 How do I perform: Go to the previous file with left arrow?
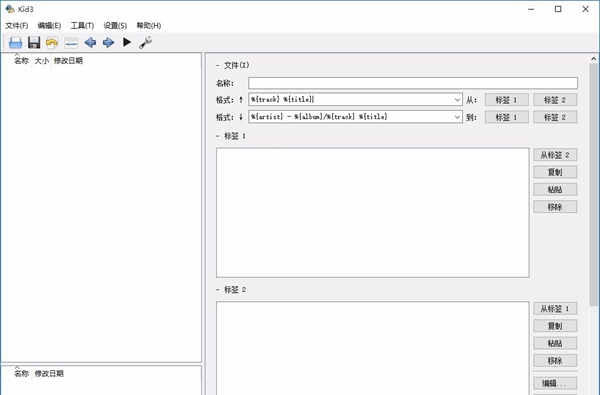pyautogui.click(x=90, y=42)
